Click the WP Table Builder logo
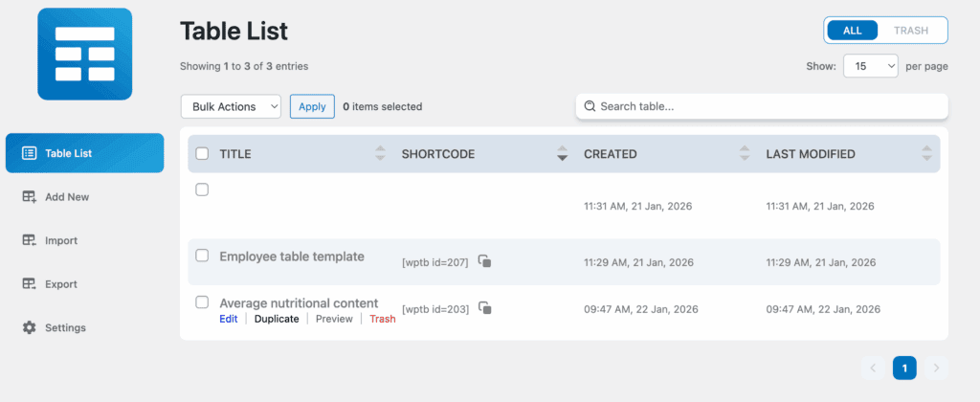 (85, 54)
